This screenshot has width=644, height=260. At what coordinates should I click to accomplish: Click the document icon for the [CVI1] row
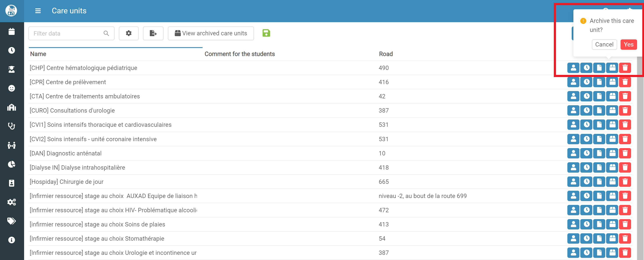[599, 125]
